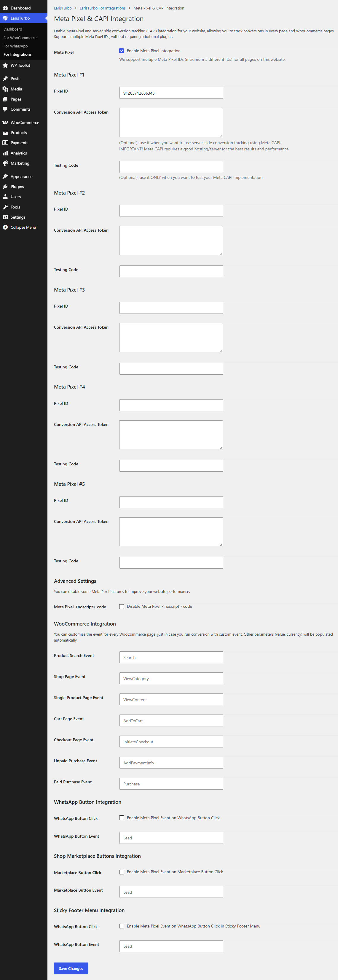
Task: Open Analytics bar chart icon
Action: (5, 153)
